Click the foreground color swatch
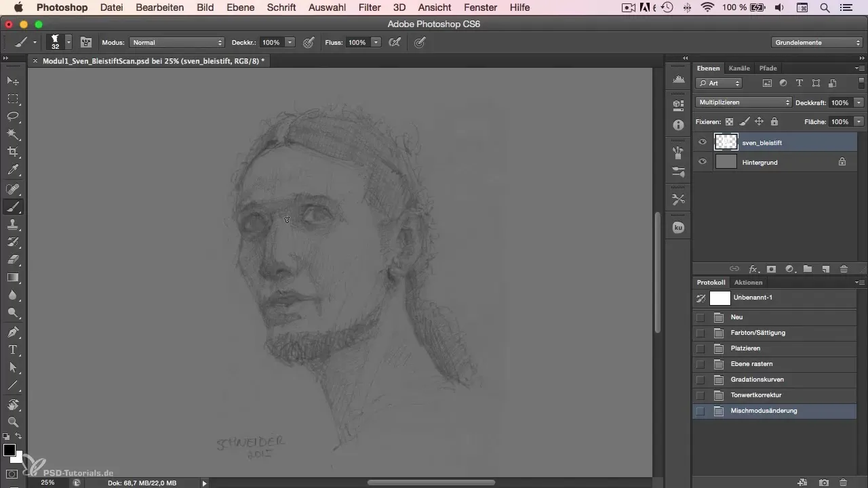The width and height of the screenshot is (868, 488). (9, 450)
